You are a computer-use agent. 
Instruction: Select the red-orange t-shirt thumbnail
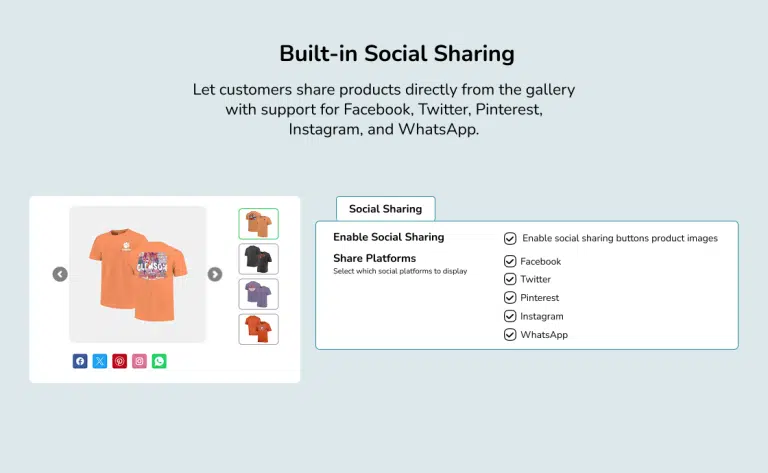258,329
